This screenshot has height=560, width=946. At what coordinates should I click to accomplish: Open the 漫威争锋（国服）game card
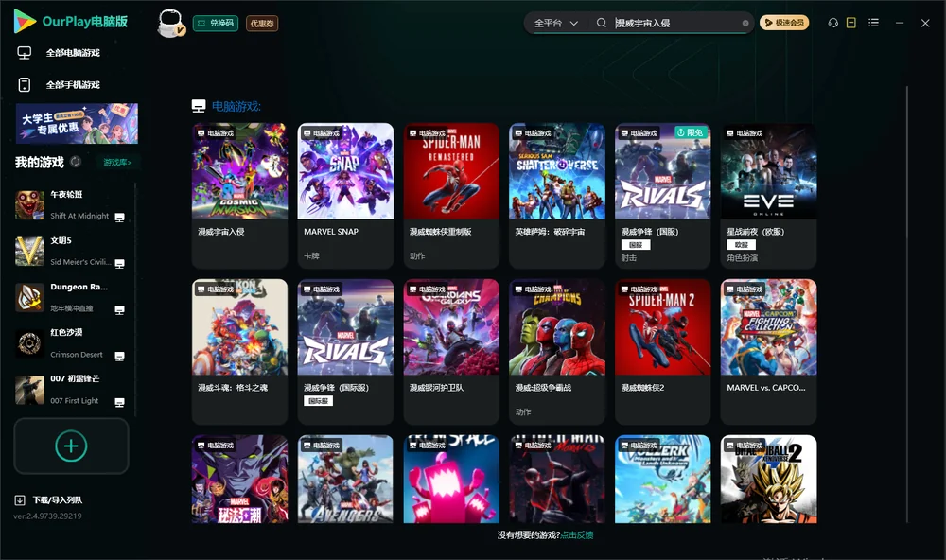coord(662,196)
